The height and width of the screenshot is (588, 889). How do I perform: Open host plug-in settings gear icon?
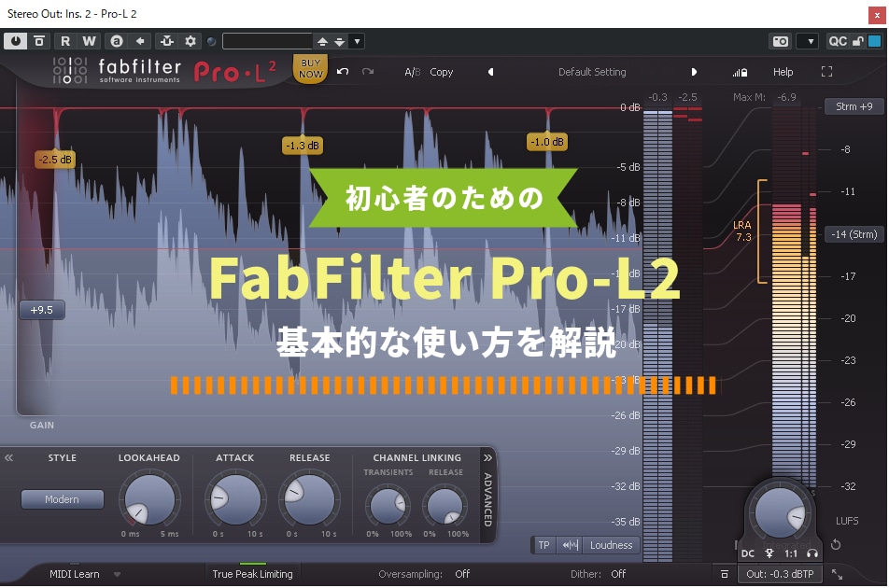coord(190,41)
